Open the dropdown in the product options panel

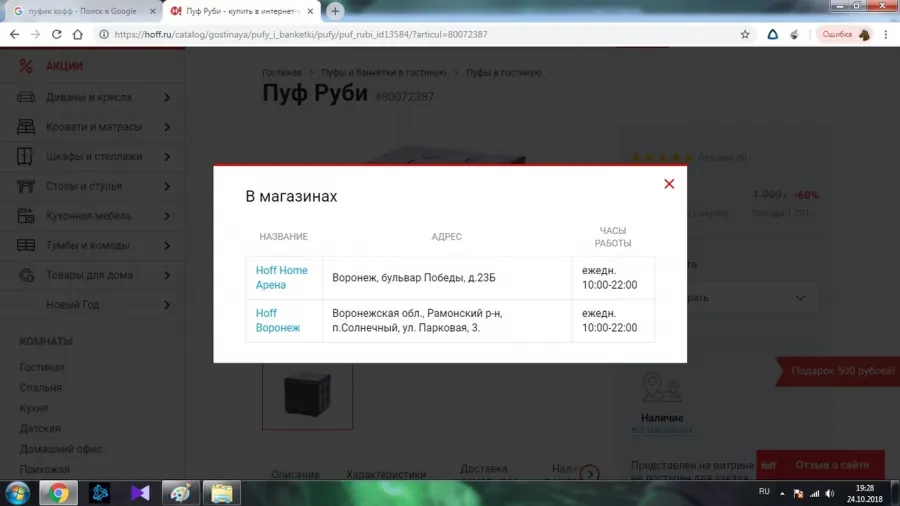[x=752, y=298]
